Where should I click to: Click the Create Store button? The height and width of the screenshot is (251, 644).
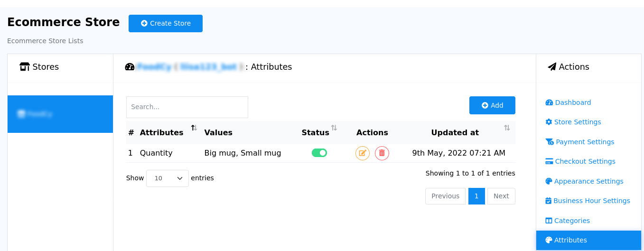(166, 23)
